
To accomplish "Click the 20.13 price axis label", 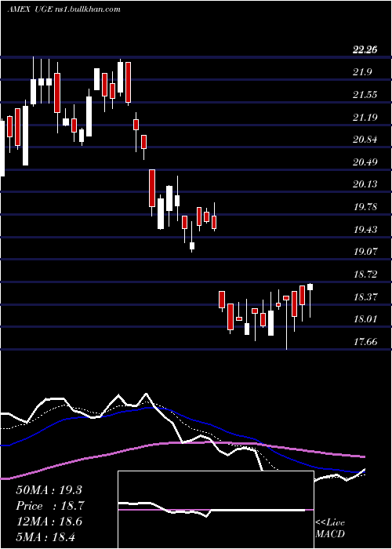I will pos(365,184).
